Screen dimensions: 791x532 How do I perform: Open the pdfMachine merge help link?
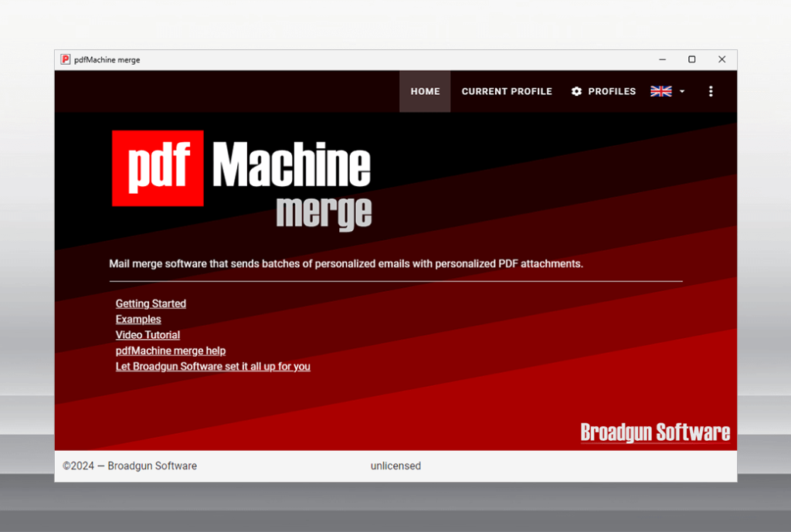(x=171, y=351)
